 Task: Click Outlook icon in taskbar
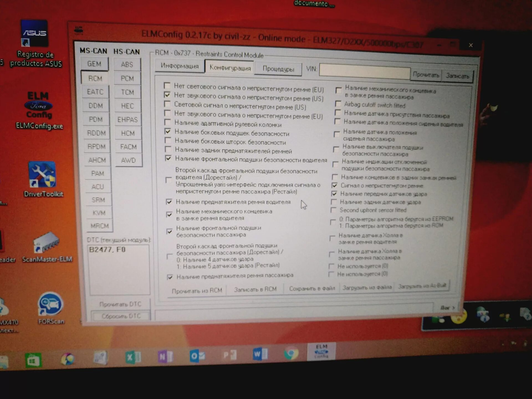[x=197, y=356]
